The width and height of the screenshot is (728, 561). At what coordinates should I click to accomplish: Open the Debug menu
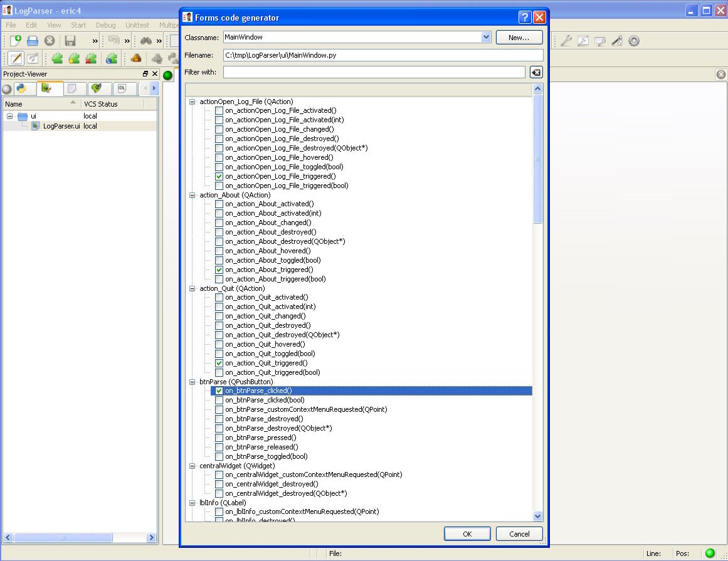[x=105, y=25]
